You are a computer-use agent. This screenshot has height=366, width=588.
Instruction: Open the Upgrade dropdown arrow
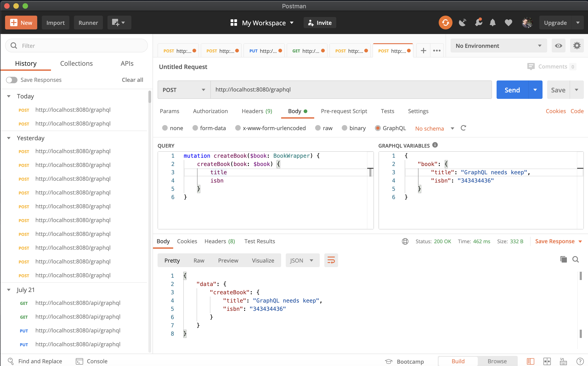[578, 23]
